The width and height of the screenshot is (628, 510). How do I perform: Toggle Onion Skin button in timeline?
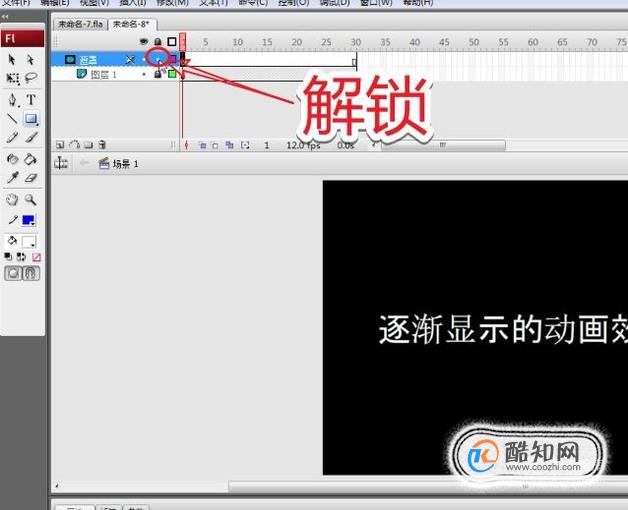pyautogui.click(x=203, y=145)
